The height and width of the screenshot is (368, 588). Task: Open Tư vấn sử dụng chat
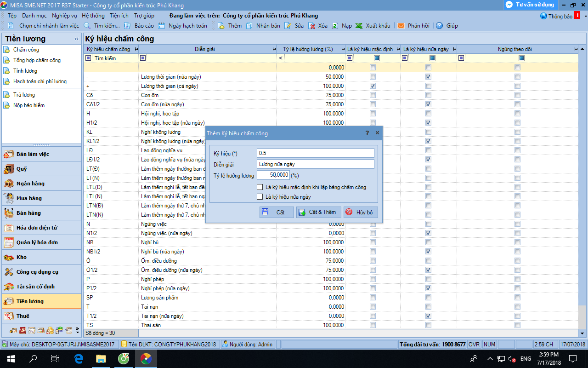(530, 5)
